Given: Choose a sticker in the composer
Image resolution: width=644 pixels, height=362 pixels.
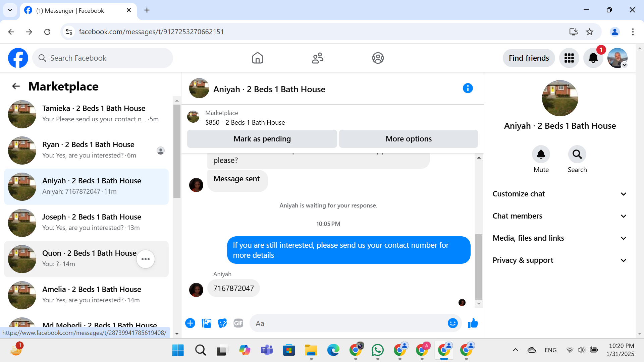Looking at the screenshot, I should coord(222,323).
